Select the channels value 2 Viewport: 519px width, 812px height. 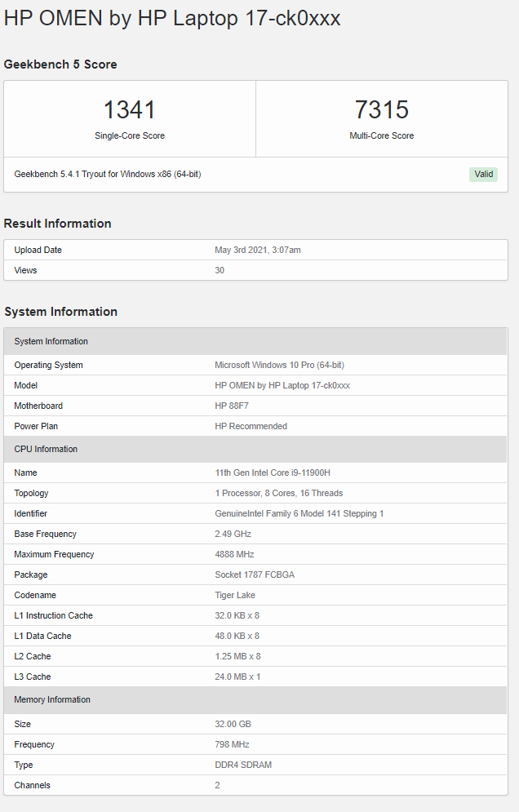(218, 786)
